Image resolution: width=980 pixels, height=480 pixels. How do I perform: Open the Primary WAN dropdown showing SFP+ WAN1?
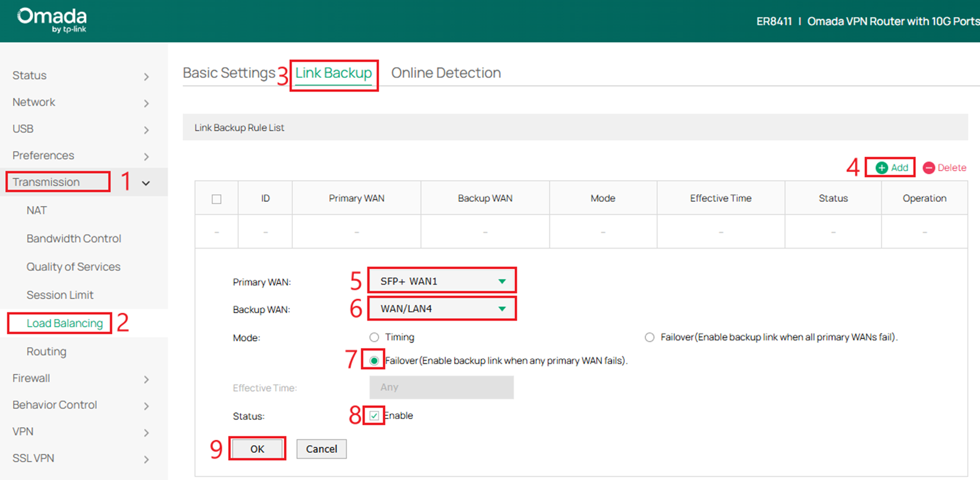[442, 281]
